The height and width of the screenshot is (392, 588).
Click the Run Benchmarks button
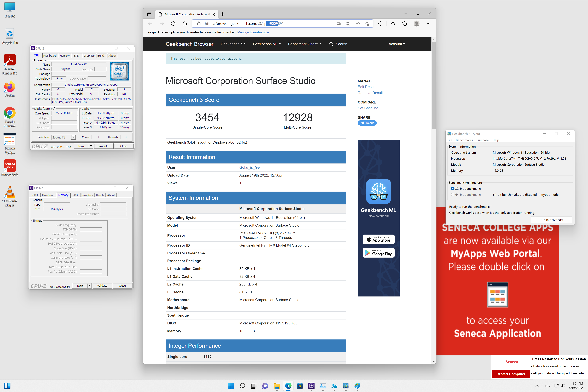coord(551,220)
